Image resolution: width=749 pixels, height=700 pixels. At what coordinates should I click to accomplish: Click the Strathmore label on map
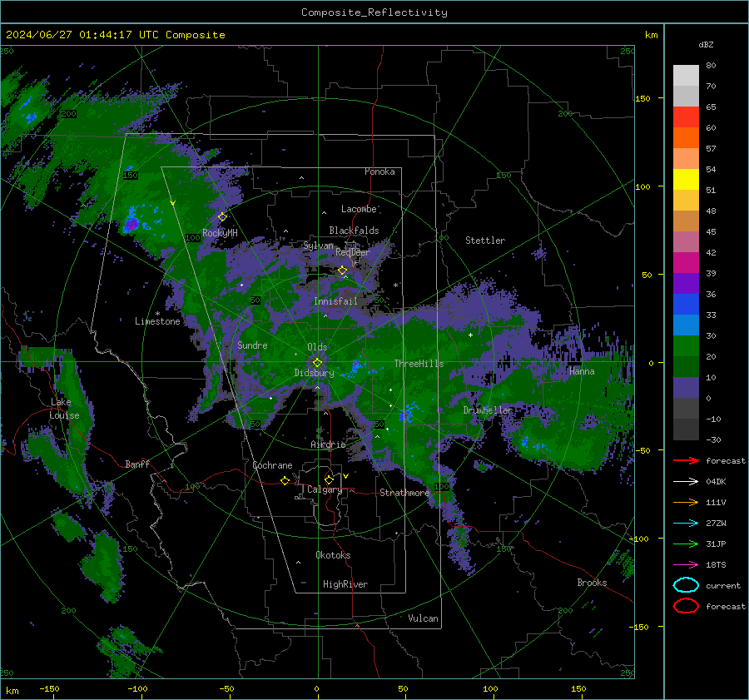click(x=404, y=493)
